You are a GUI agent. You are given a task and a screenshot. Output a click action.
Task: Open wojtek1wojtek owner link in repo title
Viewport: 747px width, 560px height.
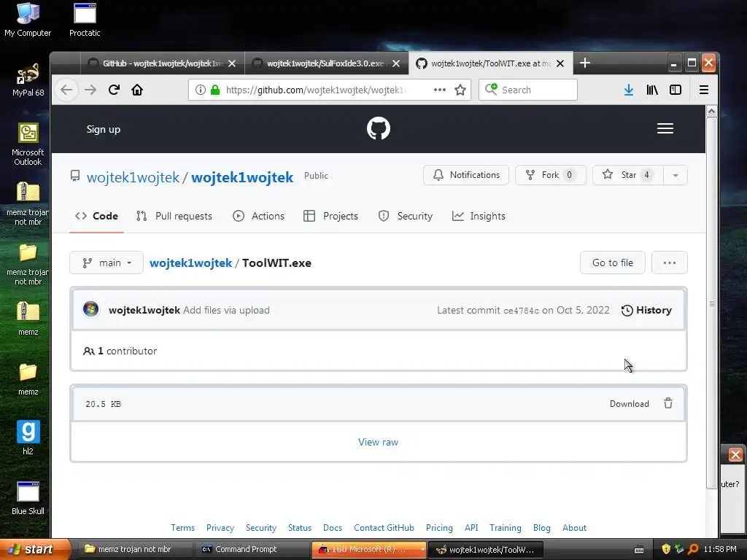[x=133, y=177]
